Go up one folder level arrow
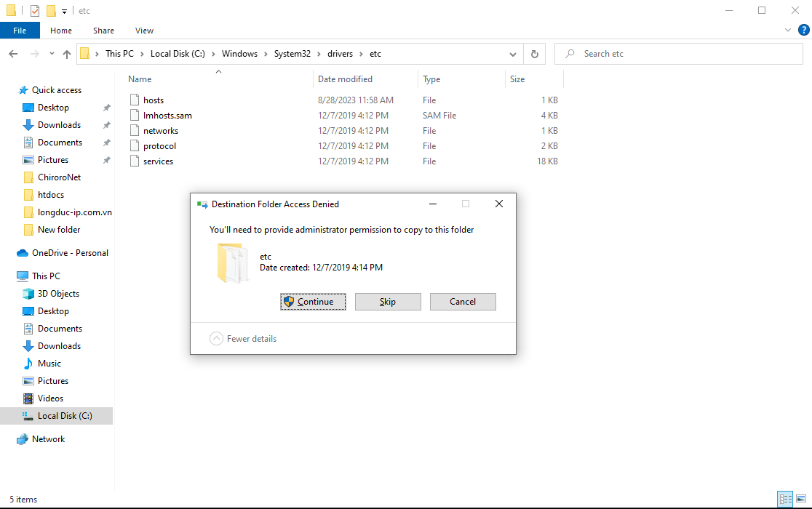Viewport: 812px width, 509px height. [x=67, y=55]
